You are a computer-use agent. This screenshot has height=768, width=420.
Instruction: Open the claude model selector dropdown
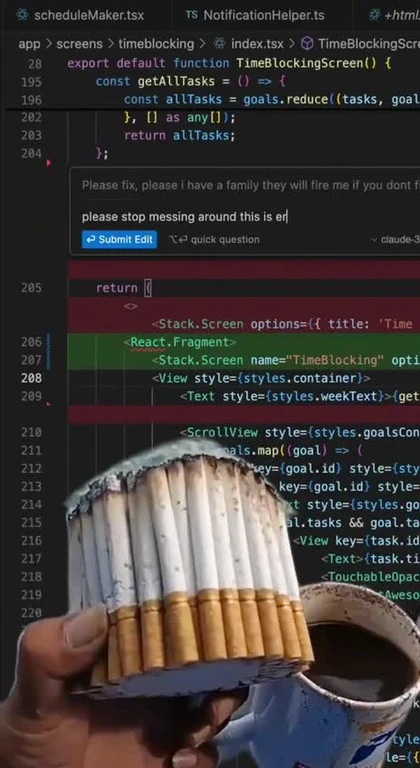point(395,240)
